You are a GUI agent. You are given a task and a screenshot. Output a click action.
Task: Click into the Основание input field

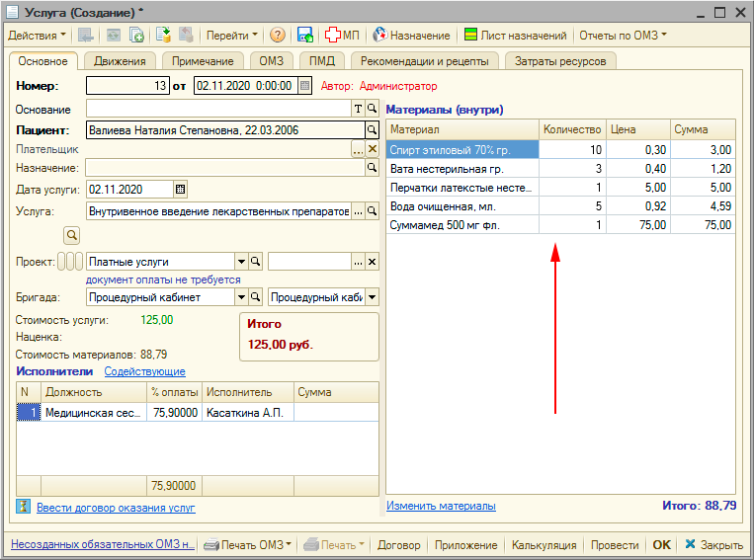pos(217,109)
